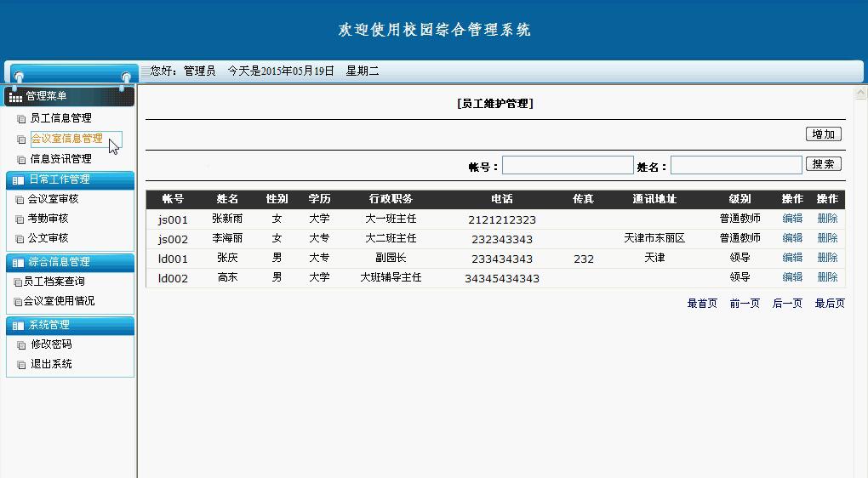Click the icon beside 公文审核
Viewport: 868px width, 478px height.
click(20, 239)
